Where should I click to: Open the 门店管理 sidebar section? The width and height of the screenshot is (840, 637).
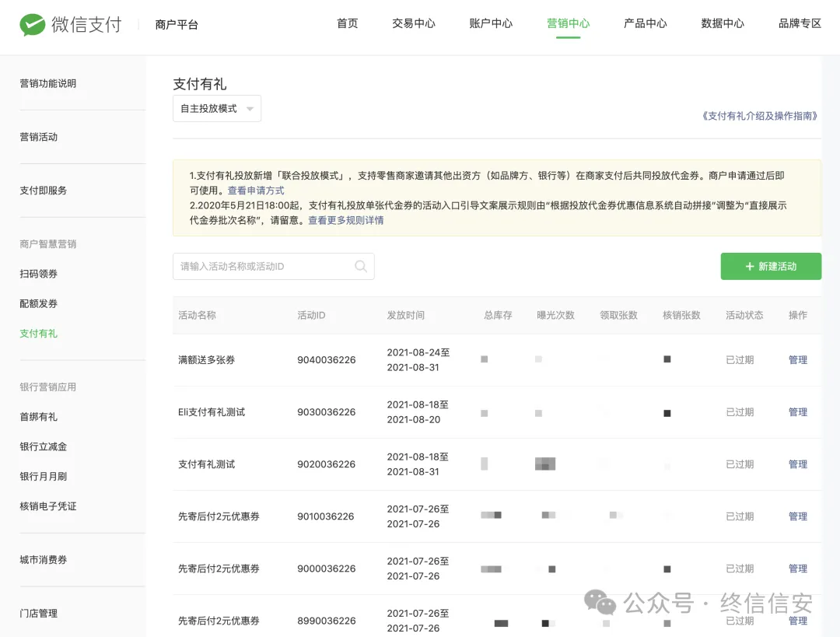click(x=38, y=613)
